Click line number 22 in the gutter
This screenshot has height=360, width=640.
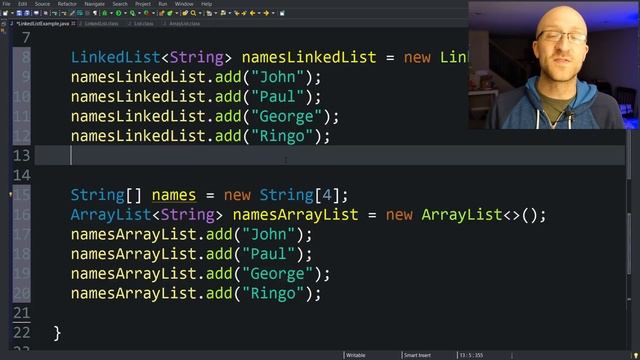click(22, 333)
